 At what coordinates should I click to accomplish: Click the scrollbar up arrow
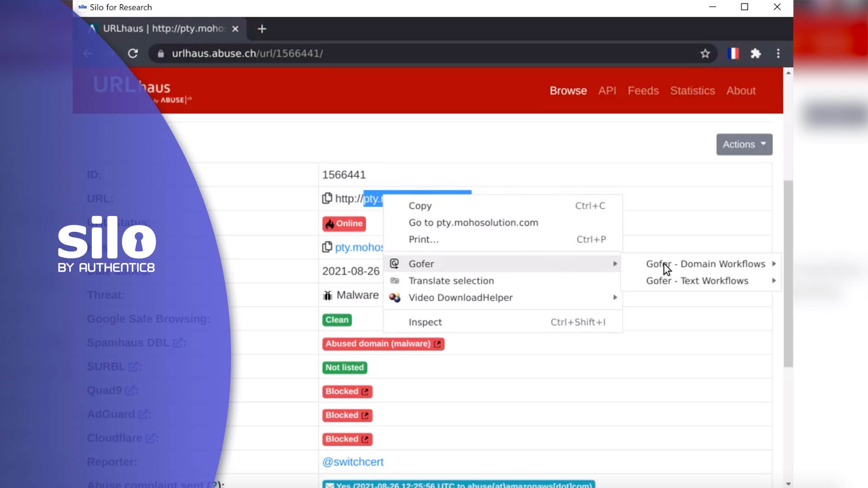(x=788, y=73)
